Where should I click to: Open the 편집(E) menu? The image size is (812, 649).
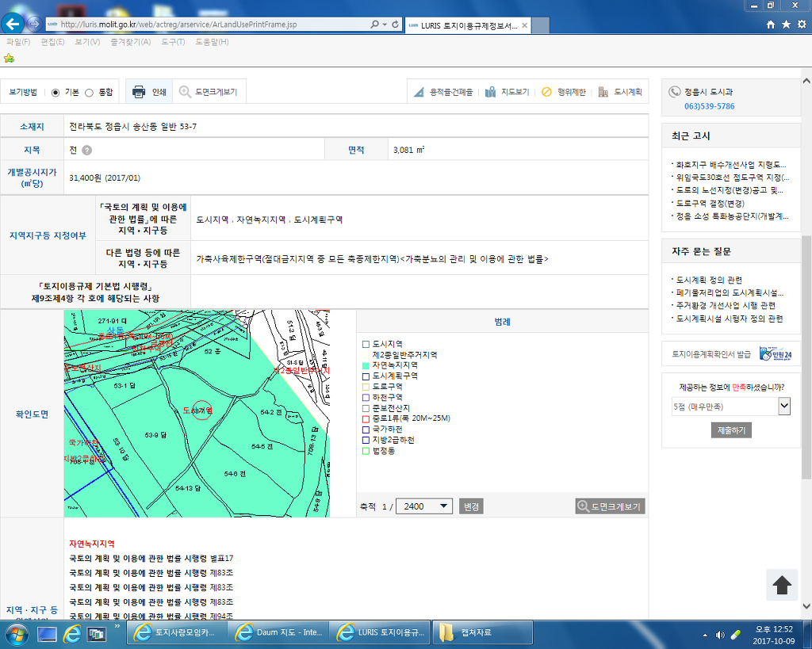click(52, 42)
